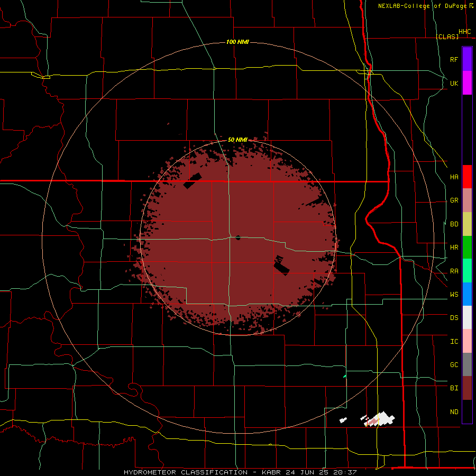This screenshot has height=476, width=476.
Task: Click the UK legend label
Action: [454, 83]
